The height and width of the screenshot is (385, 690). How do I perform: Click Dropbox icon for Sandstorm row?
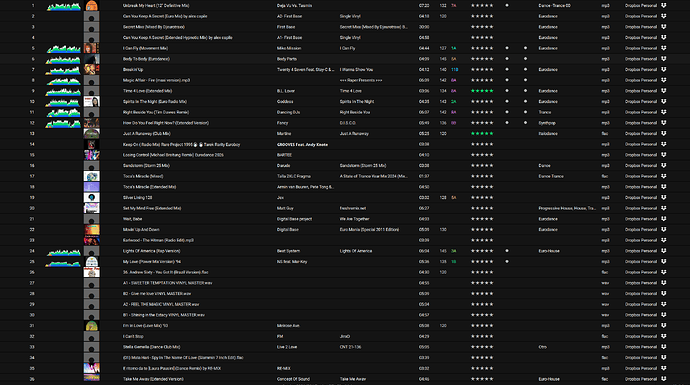[x=664, y=166]
